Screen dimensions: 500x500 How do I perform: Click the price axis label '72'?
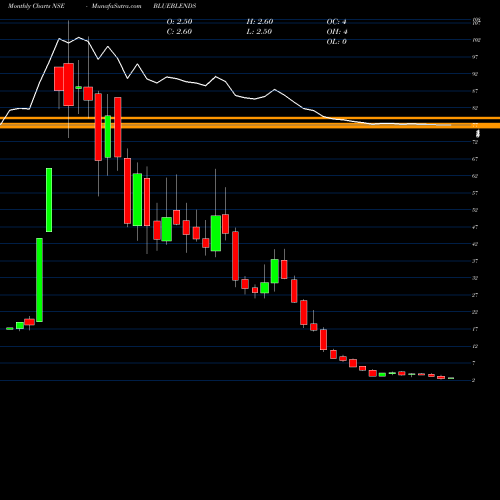tap(475, 142)
